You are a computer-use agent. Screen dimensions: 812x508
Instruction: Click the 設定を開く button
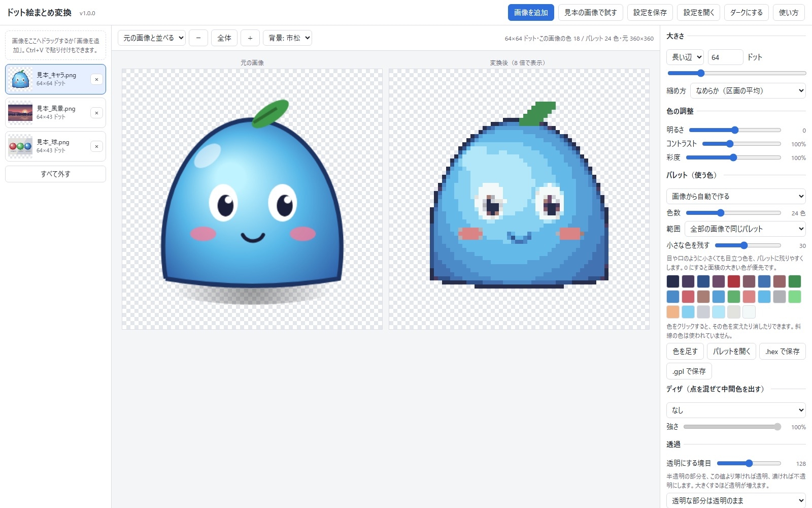point(699,13)
